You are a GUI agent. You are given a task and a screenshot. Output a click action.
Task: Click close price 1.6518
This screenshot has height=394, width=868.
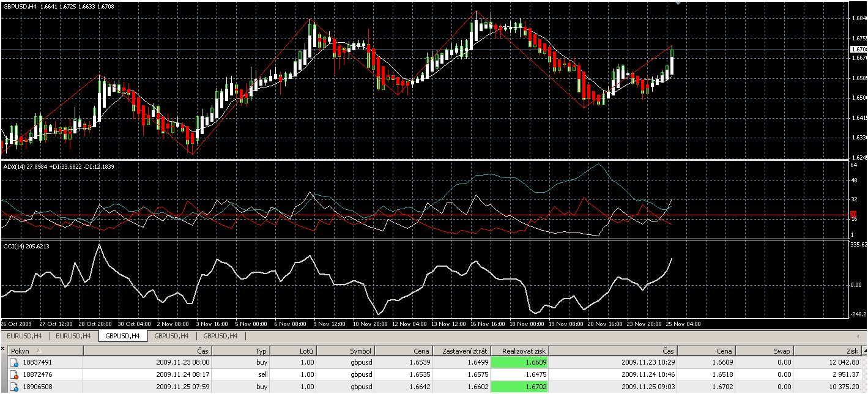pyautogui.click(x=722, y=374)
